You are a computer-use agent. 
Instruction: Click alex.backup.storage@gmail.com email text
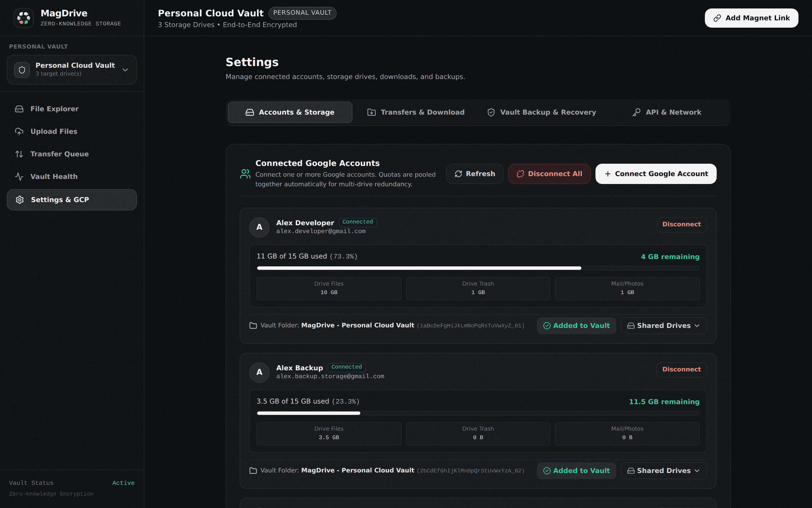tap(330, 377)
